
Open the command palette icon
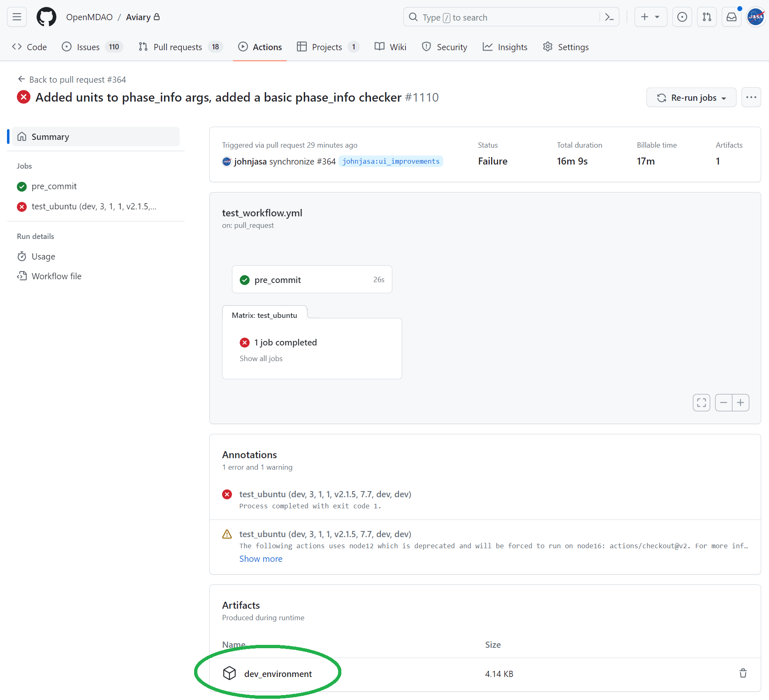coord(609,17)
